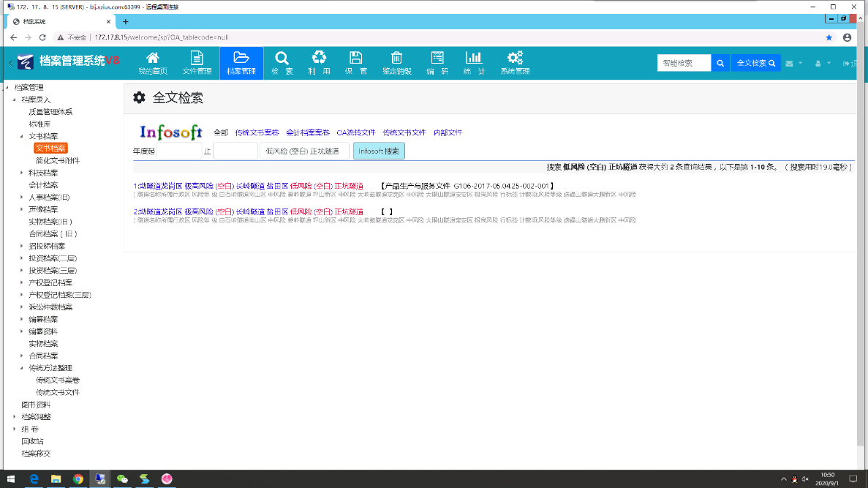Bookmark page with the star icon
Viewport: 868px width, 488px height.
pos(829,37)
